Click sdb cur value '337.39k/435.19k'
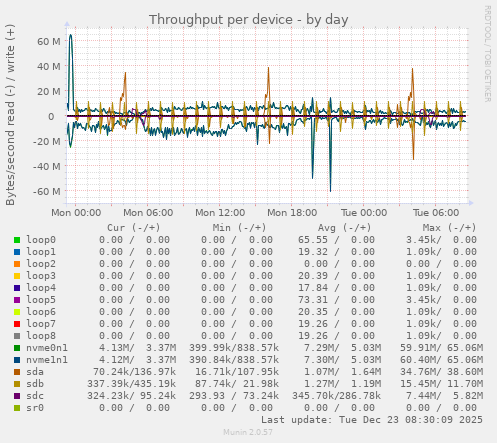This screenshot has height=443, width=497. 132,384
